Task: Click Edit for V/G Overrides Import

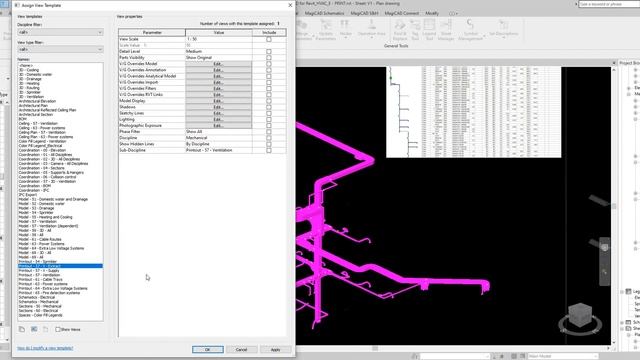Action: 218,82
